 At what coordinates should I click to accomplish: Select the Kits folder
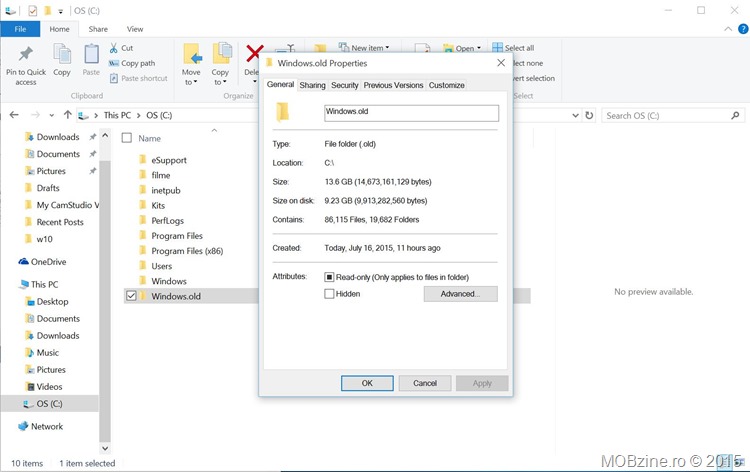click(158, 205)
